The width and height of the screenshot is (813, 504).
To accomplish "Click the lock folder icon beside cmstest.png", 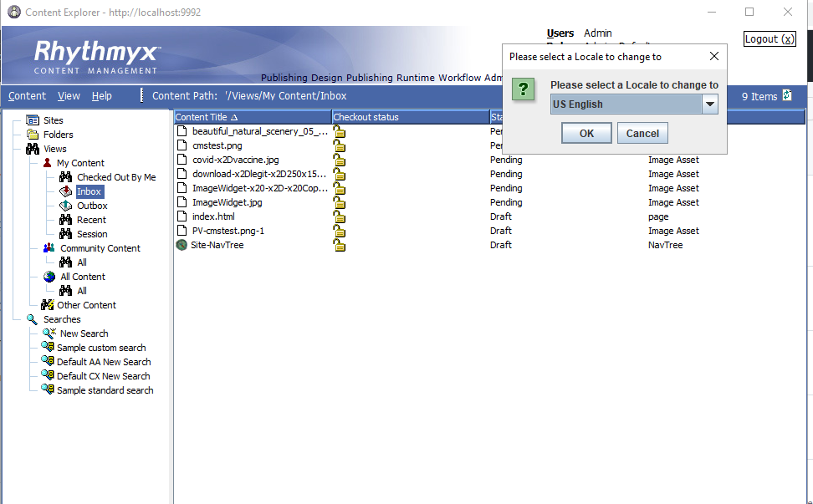I will click(339, 145).
